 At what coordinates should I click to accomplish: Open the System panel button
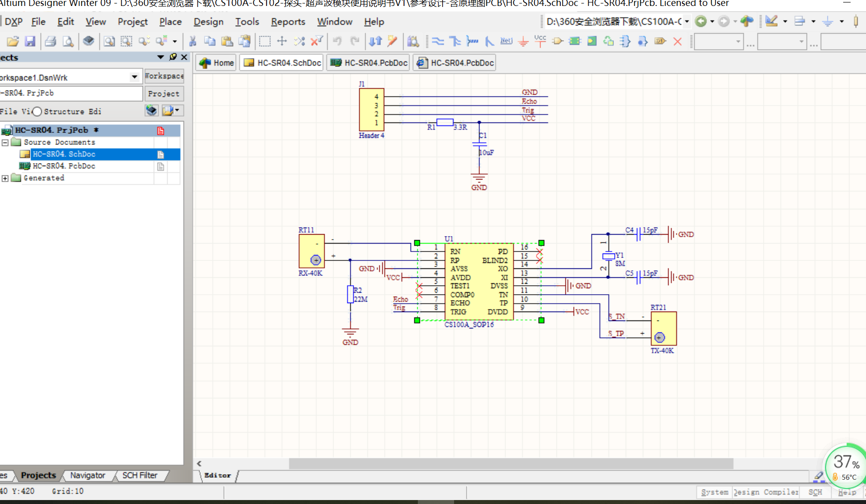(714, 492)
